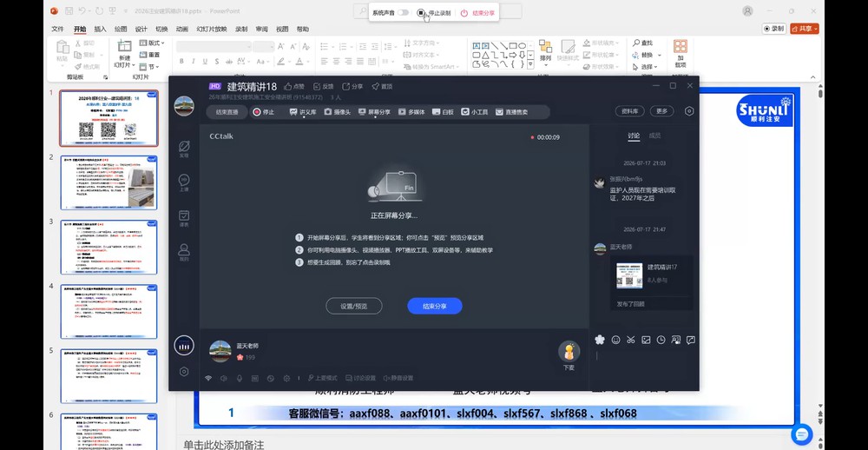Open the 讲义库 courseware tool

[x=303, y=112]
